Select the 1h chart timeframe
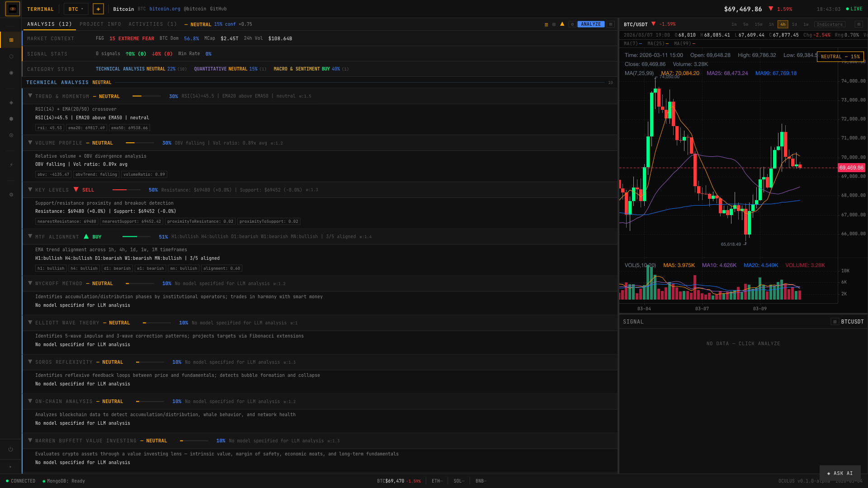This screenshot has height=488, width=868. point(771,24)
